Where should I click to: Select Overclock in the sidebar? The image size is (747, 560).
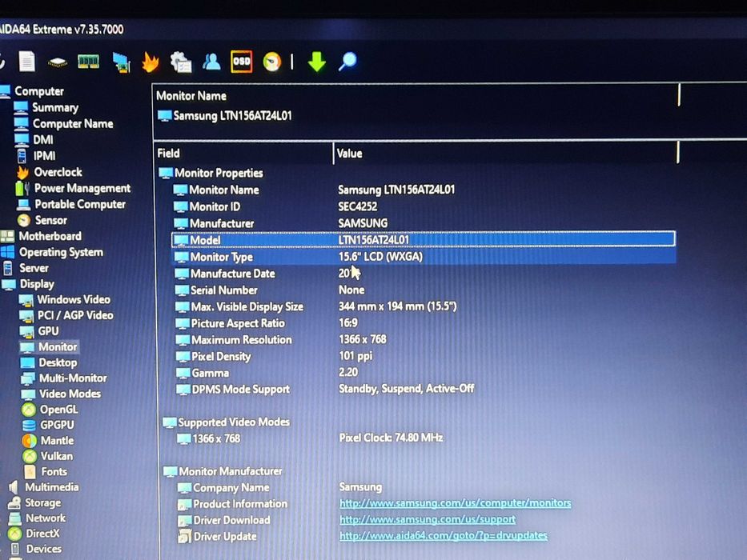49,172
